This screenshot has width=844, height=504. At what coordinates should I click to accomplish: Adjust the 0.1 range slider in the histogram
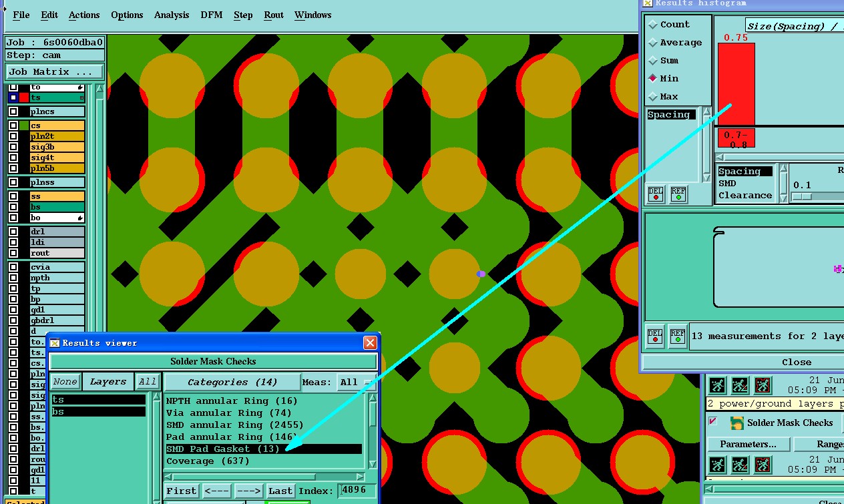pyautogui.click(x=801, y=196)
